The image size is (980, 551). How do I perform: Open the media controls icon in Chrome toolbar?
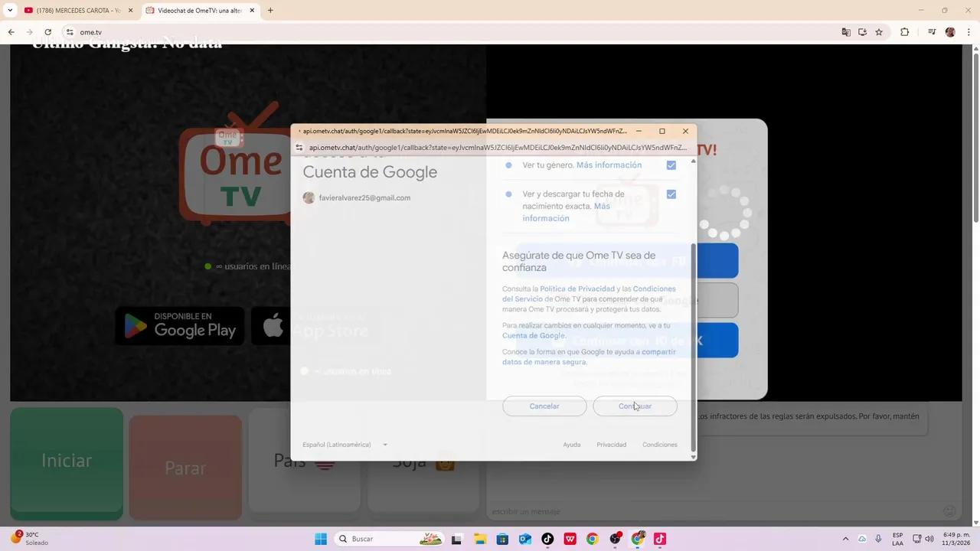coord(932,32)
